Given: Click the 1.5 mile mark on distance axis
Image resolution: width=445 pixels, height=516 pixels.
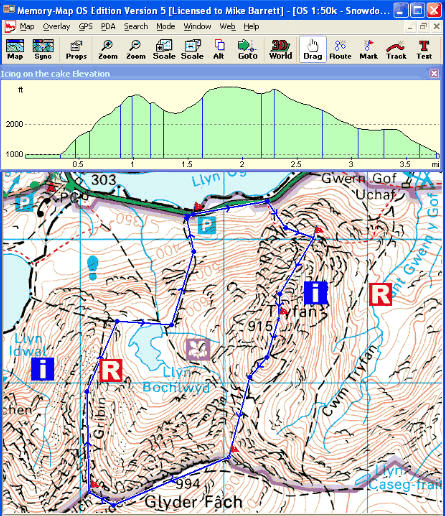Looking at the screenshot, I should coord(187,164).
